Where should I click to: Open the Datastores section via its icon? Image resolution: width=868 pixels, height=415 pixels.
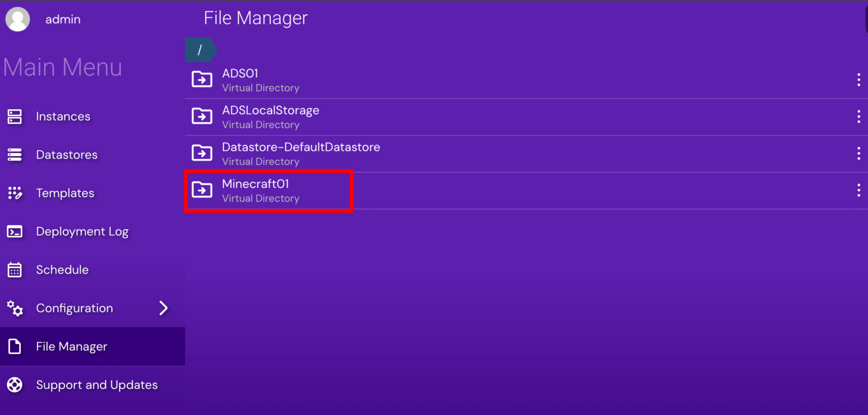click(x=14, y=154)
